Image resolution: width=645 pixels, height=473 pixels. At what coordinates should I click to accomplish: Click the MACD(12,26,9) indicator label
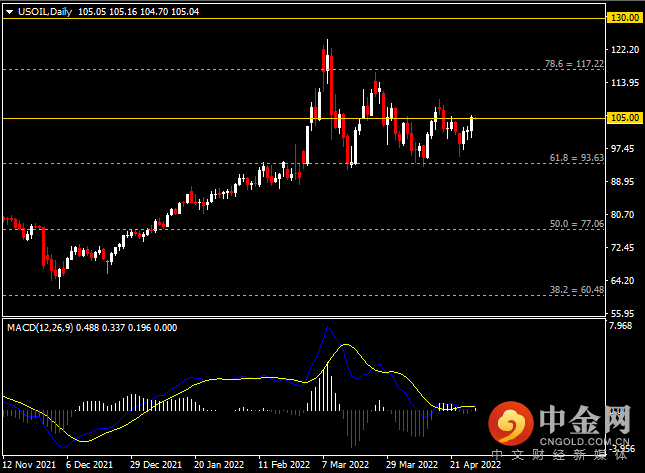40,328
